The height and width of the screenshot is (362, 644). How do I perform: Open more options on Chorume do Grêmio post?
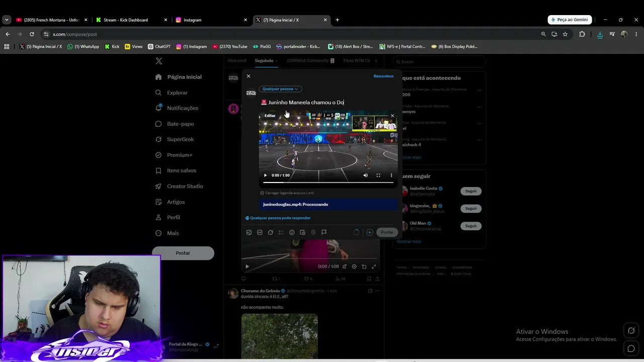[377, 291]
